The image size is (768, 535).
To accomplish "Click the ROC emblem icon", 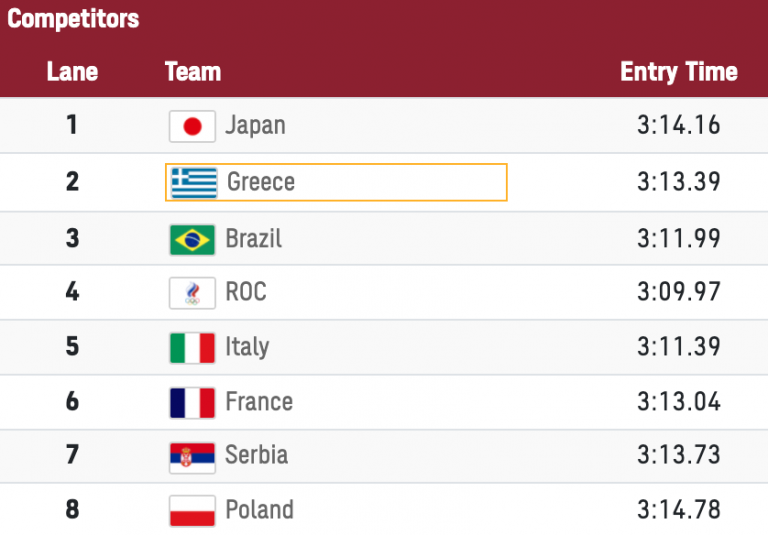I will tap(193, 293).
